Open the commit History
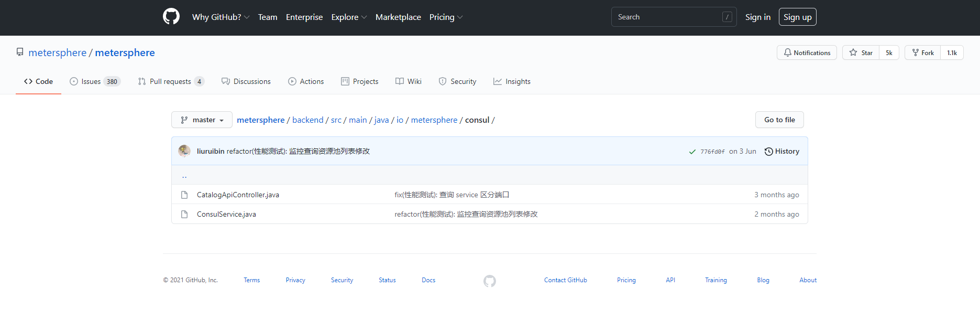Screen dimensions: 980x320 pos(782,151)
